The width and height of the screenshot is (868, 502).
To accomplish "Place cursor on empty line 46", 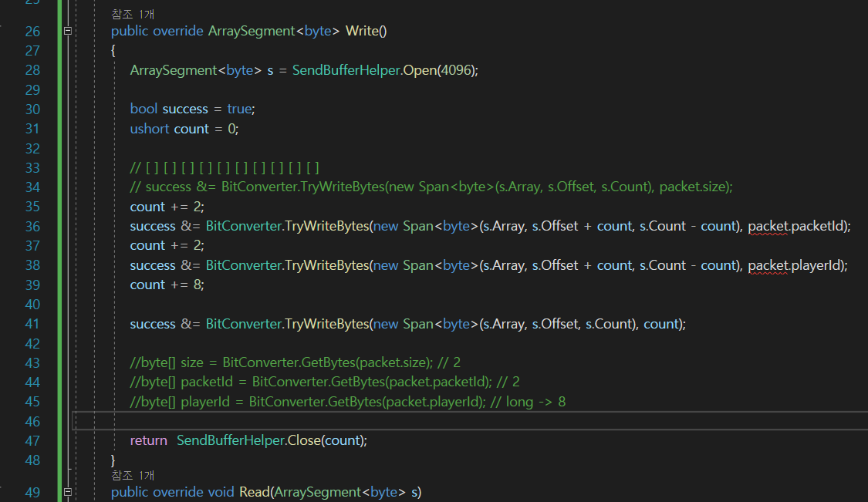I will click(x=471, y=421).
